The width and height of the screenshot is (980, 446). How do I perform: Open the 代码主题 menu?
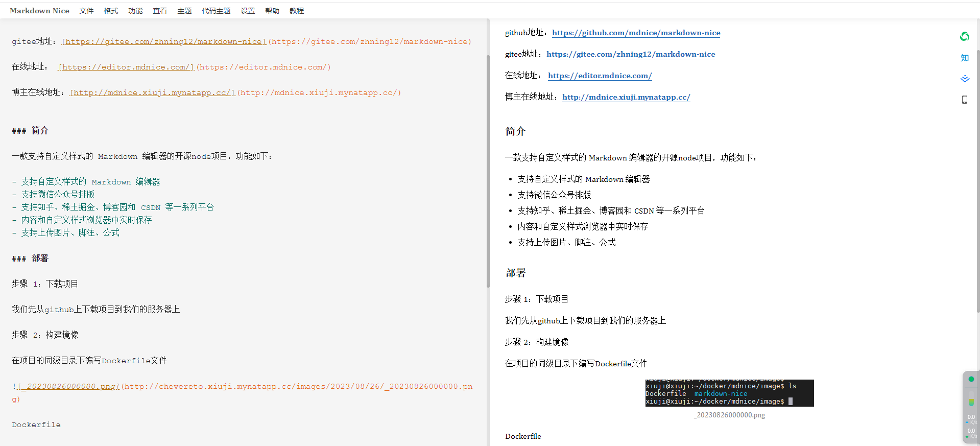pos(216,11)
